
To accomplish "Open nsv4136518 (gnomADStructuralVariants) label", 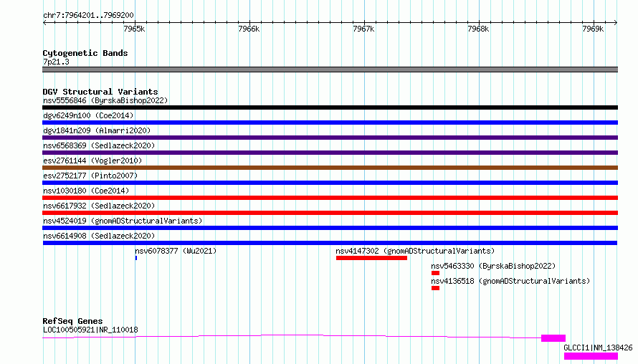I will pyautogui.click(x=510, y=281).
